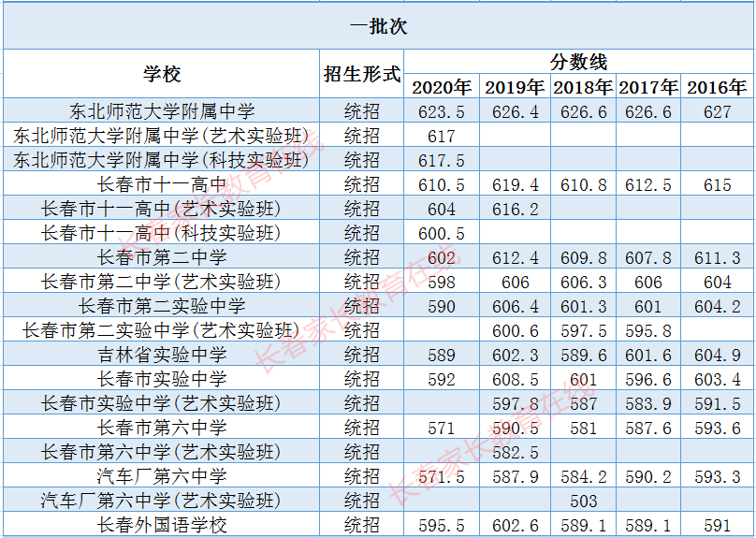The width and height of the screenshot is (756, 538).
Task: Select the 学校 column header
Action: [162, 75]
